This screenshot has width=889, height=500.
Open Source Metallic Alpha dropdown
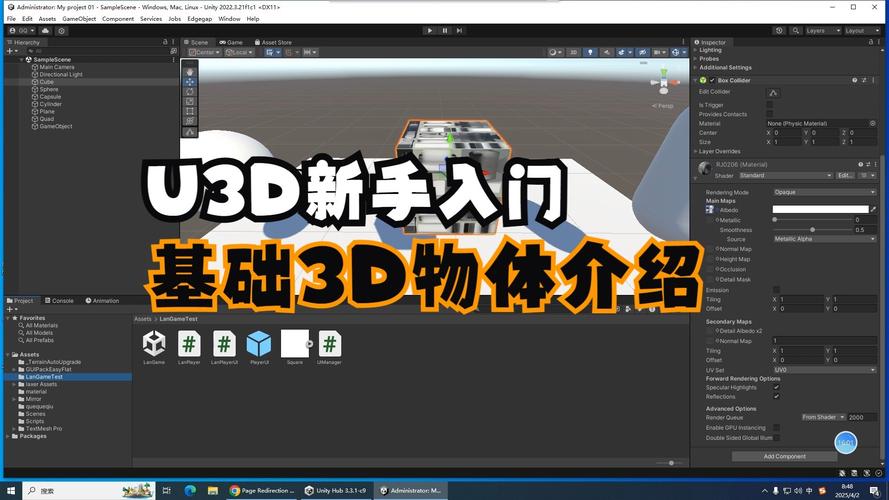825,239
